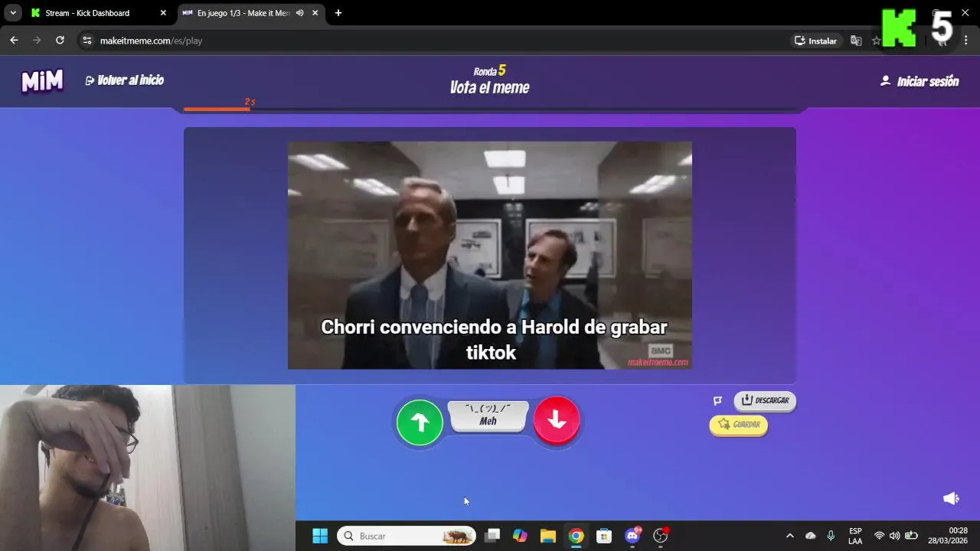Viewport: 980px width, 551px height.
Task: Click the taskbar Buscar search box
Action: click(x=407, y=536)
